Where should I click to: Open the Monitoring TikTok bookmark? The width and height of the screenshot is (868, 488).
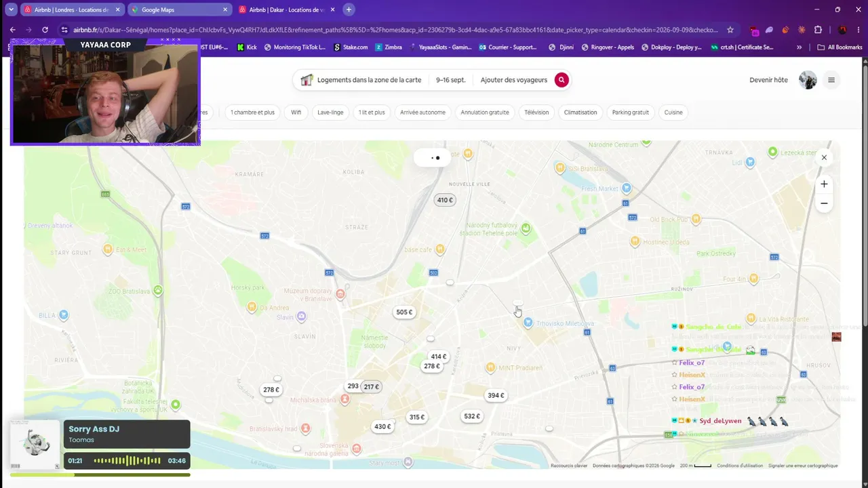click(295, 47)
